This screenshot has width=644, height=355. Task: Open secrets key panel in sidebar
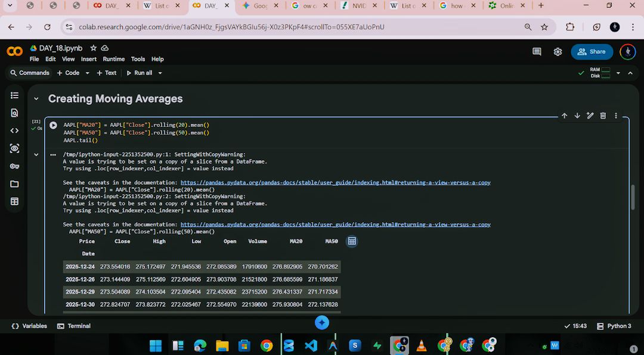click(x=14, y=166)
